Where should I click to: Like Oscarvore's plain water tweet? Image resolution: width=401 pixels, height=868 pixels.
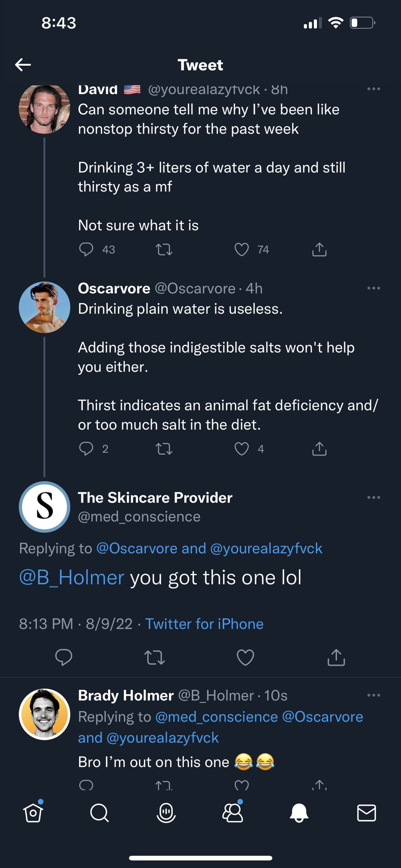pyautogui.click(x=242, y=448)
